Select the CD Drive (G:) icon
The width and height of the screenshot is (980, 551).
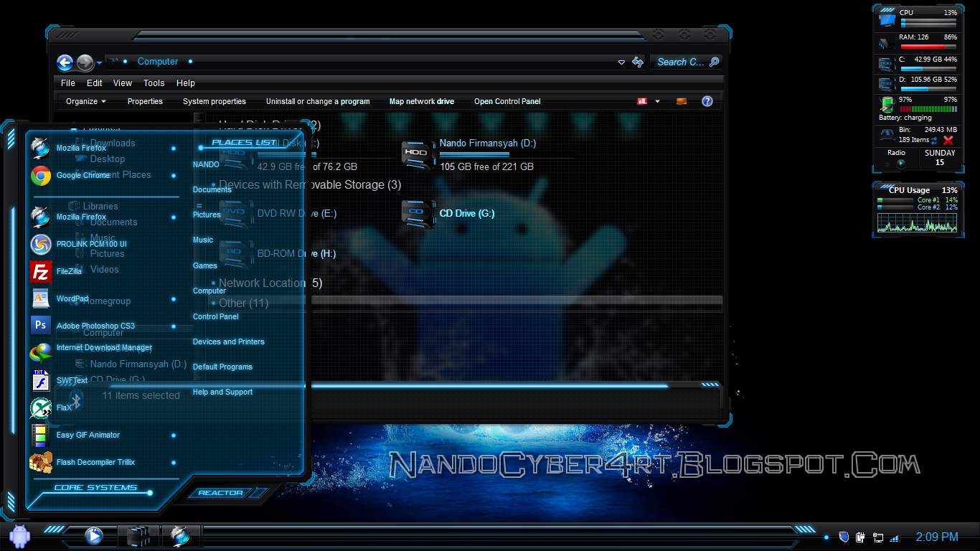pos(418,213)
